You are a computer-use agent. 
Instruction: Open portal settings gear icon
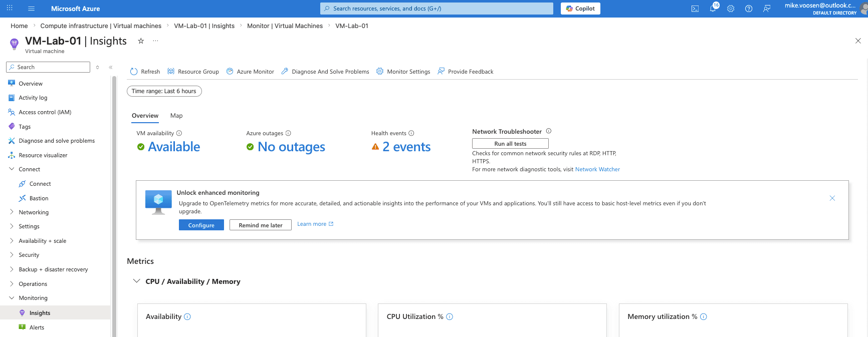731,9
